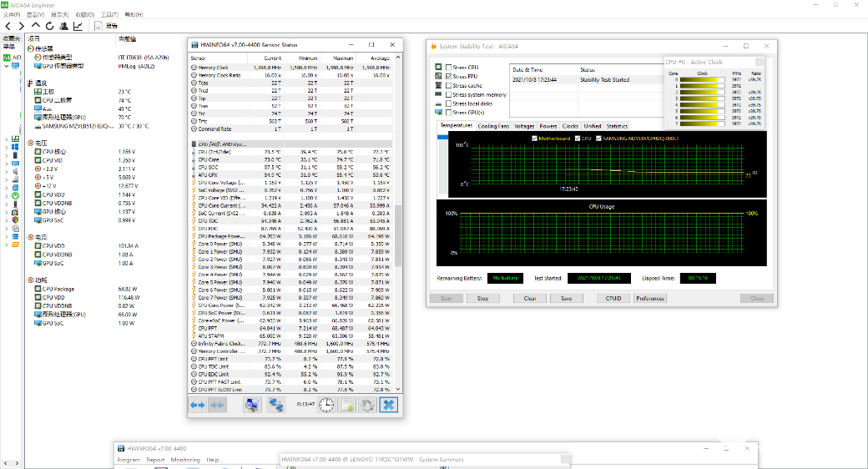
Task: Enable the Stress CPU checkbox
Action: click(449, 68)
